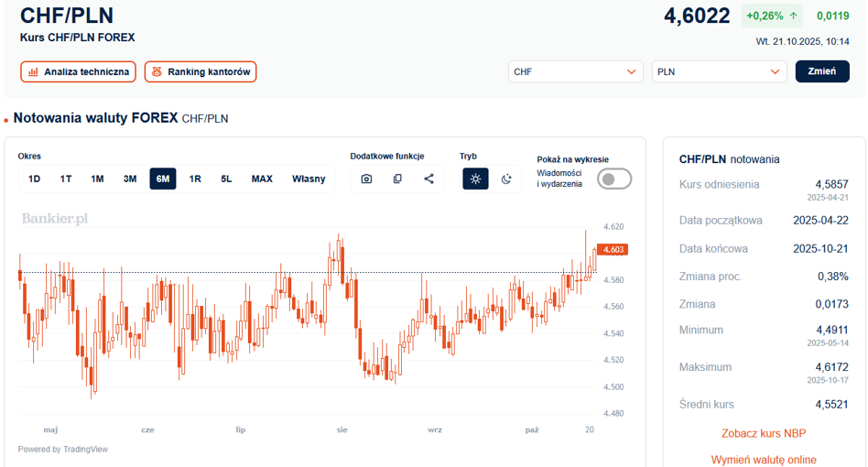Select the 1M period tab
The image size is (868, 467).
point(97,179)
